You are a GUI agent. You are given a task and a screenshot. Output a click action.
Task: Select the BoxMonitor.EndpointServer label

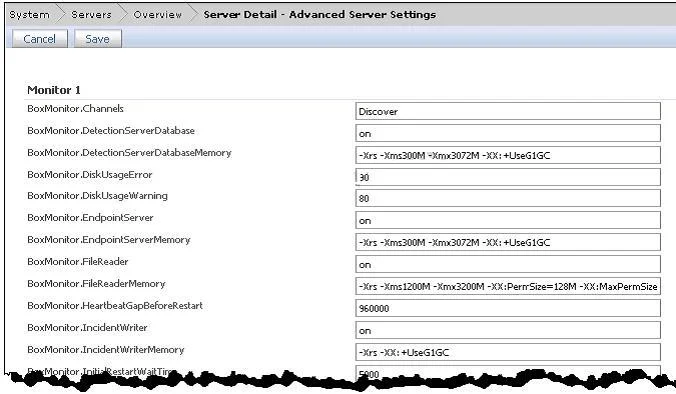tap(90, 218)
